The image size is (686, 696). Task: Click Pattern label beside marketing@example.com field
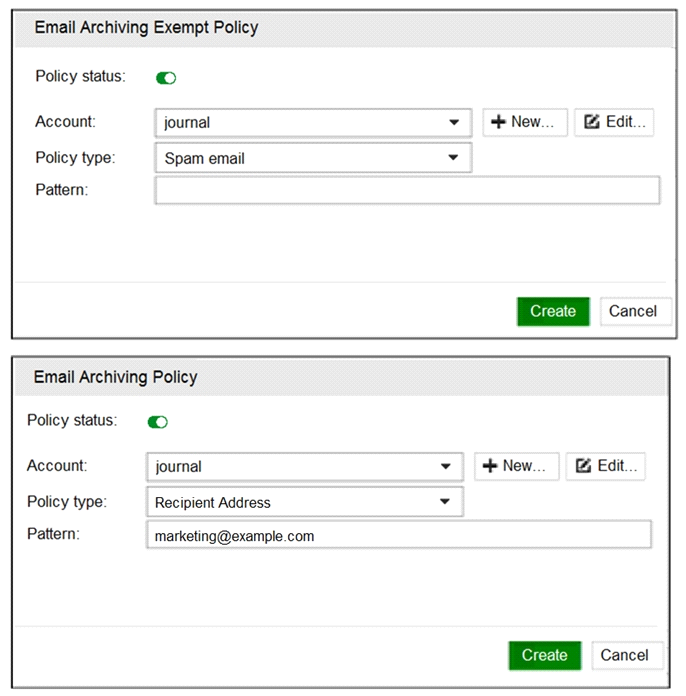click(x=53, y=534)
